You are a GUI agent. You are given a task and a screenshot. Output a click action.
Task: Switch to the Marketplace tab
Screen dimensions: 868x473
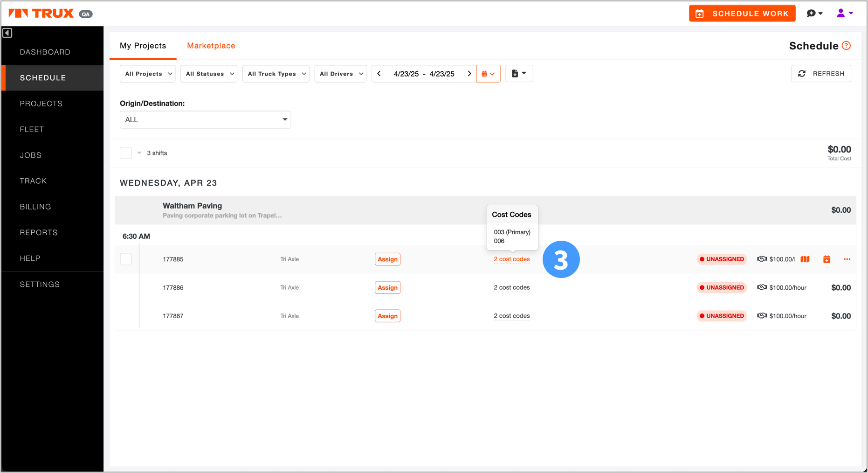point(211,46)
